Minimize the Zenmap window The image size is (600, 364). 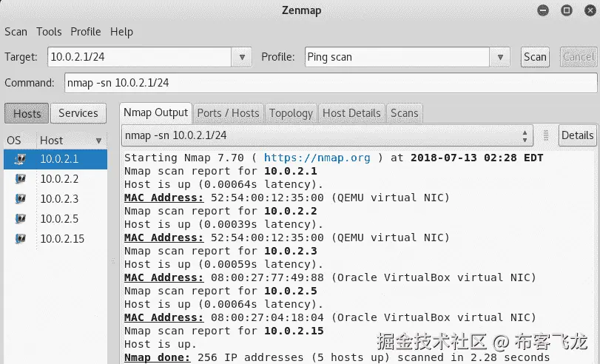[x=542, y=10]
